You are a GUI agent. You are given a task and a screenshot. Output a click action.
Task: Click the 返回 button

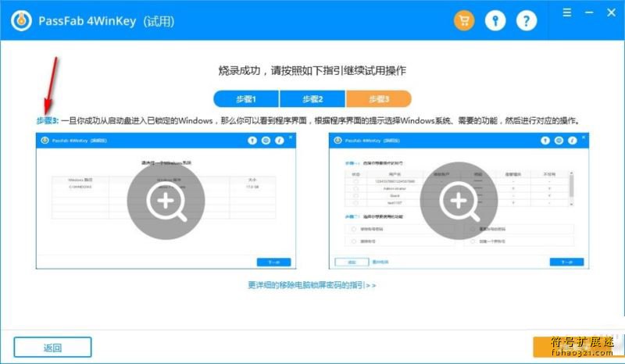(x=52, y=348)
